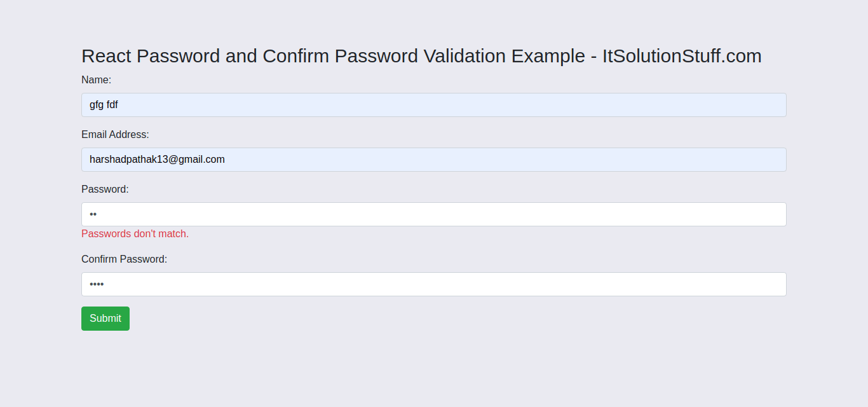868x407 pixels.
Task: Click the two masked dots in Password
Action: tap(93, 214)
